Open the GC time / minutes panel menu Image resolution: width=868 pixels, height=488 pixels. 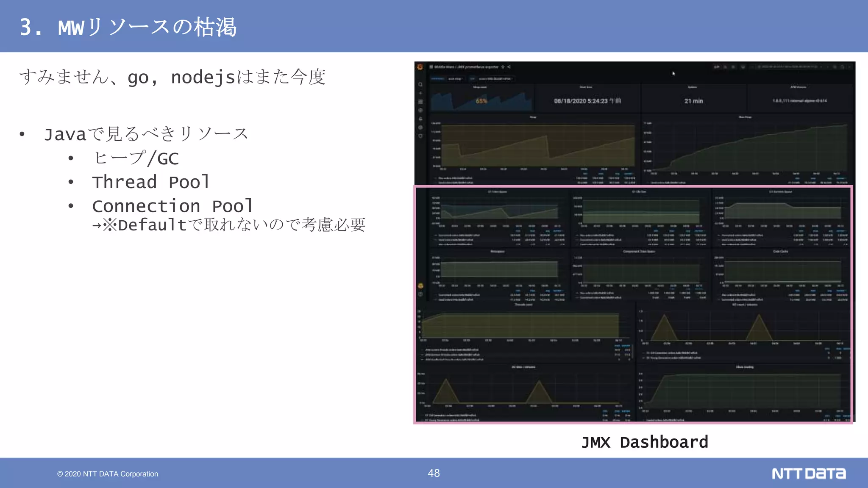click(523, 367)
